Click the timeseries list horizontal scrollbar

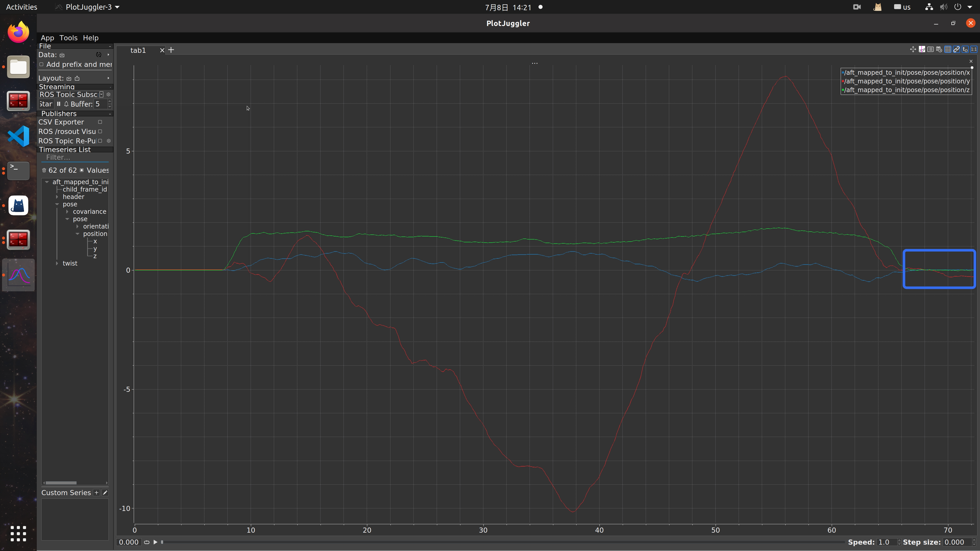61,483
